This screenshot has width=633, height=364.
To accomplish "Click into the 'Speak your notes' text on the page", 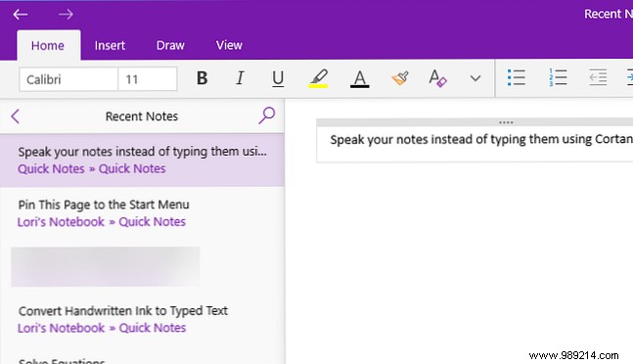I will pos(481,140).
